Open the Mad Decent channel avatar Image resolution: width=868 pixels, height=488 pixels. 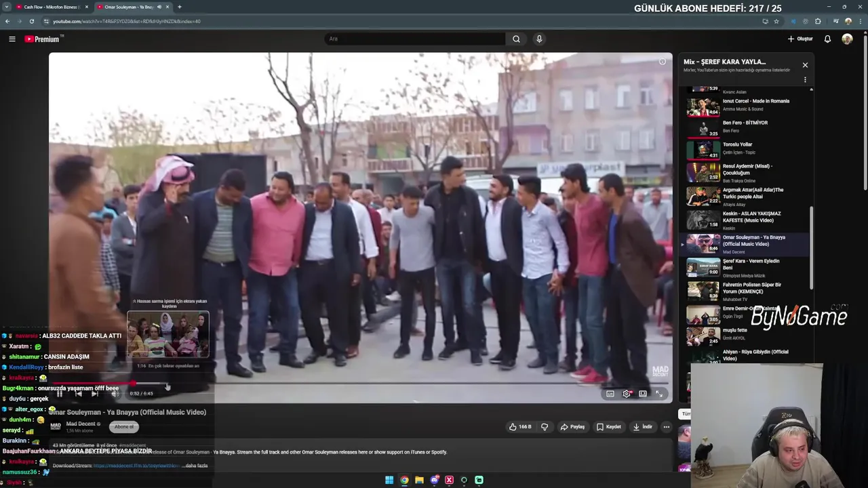coord(56,426)
